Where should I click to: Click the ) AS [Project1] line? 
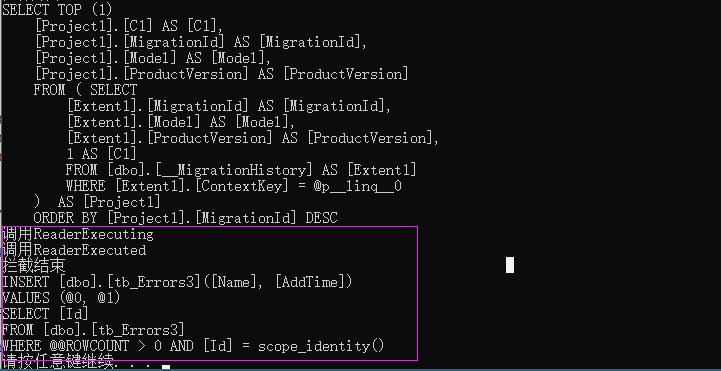click(x=97, y=202)
